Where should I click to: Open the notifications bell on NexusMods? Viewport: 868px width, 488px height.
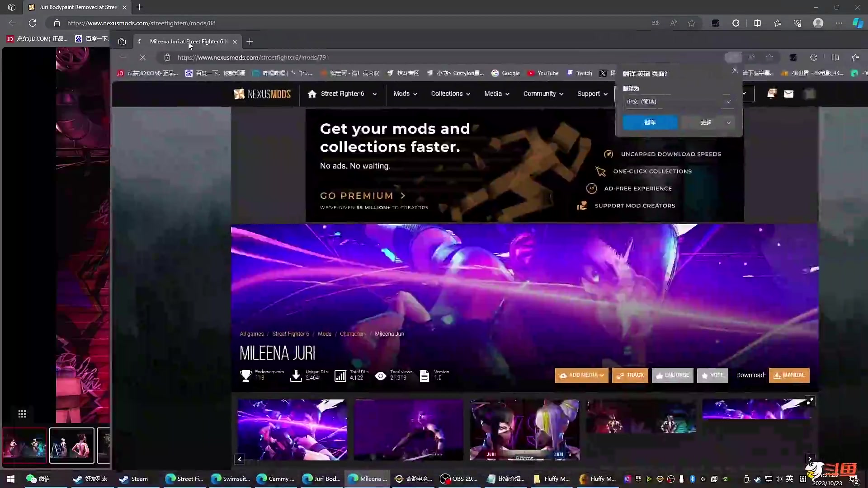tap(771, 94)
